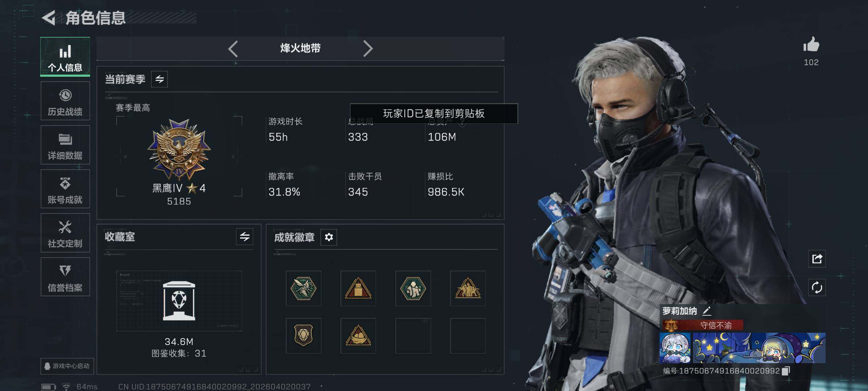Select the 账号成就 sidebar tab

(65, 189)
